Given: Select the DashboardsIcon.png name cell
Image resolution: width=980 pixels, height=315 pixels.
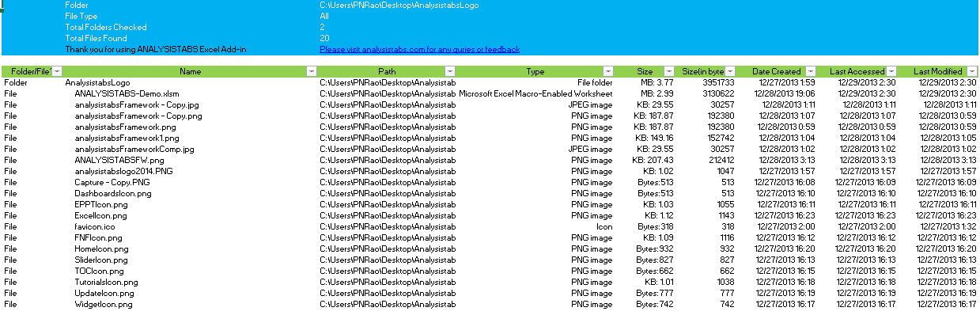Looking at the screenshot, I should [x=113, y=193].
